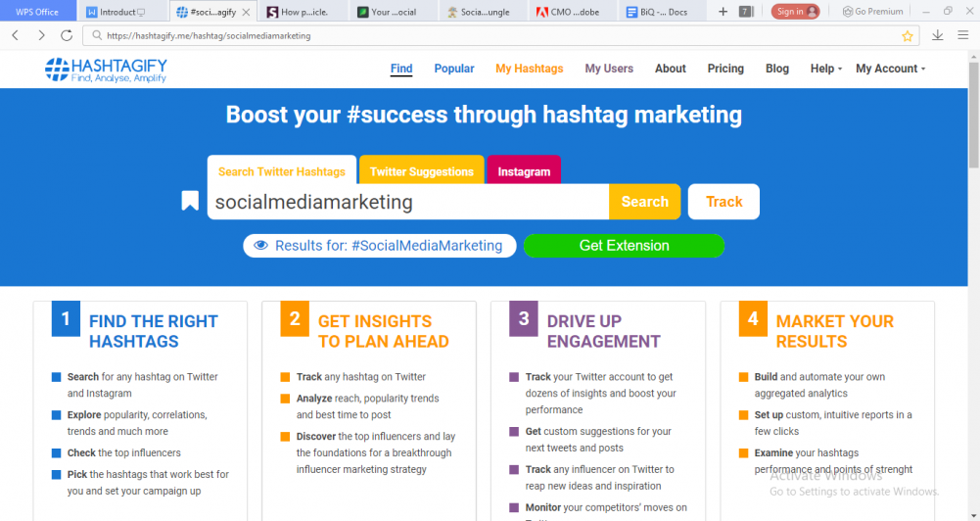Screen dimensions: 980x521
Task: Switch to the Introduct document tab
Action: click(x=122, y=11)
